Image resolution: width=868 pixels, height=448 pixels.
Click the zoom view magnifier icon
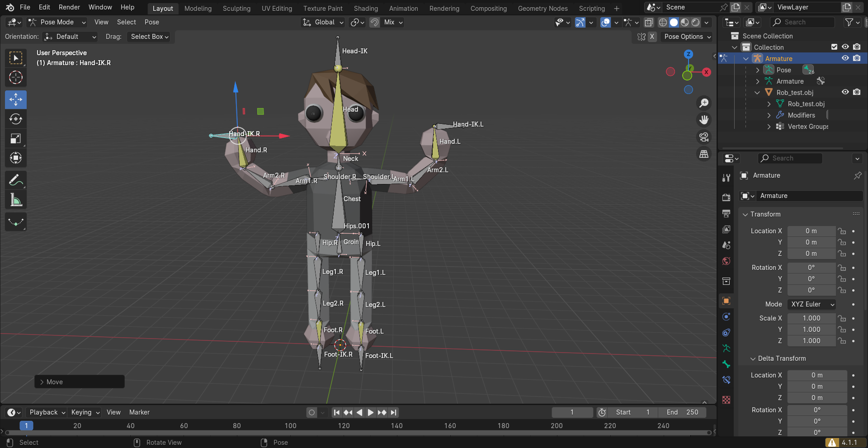[704, 103]
